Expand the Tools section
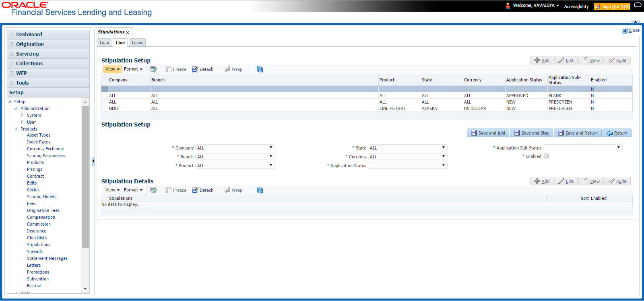 click(x=48, y=83)
